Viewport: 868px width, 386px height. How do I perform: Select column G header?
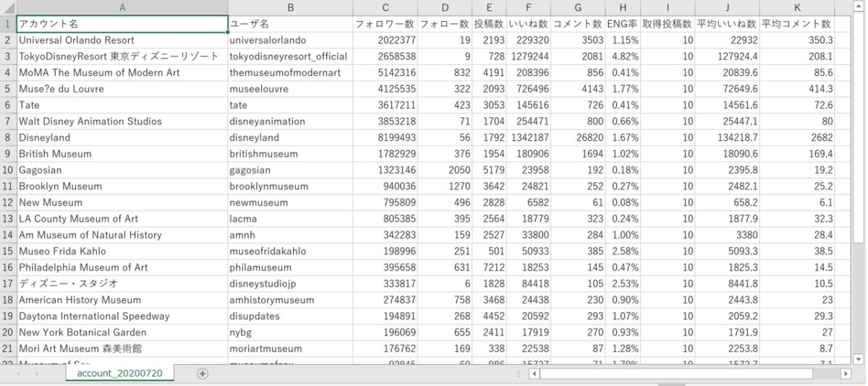tap(578, 8)
